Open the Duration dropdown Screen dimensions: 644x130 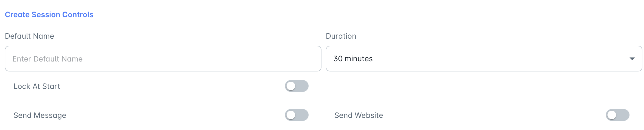(x=484, y=59)
